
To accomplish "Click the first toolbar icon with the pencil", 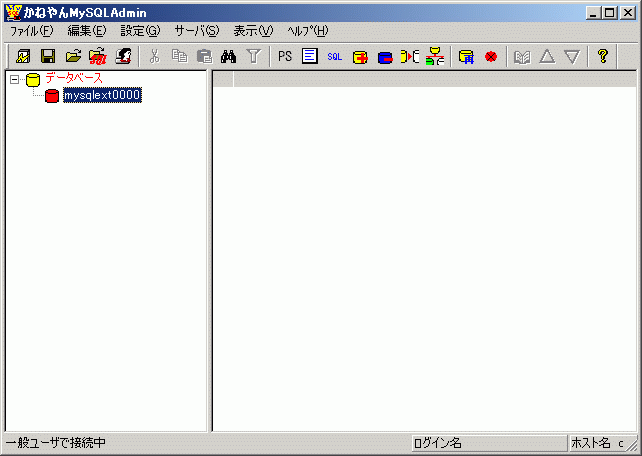I will click(x=23, y=56).
